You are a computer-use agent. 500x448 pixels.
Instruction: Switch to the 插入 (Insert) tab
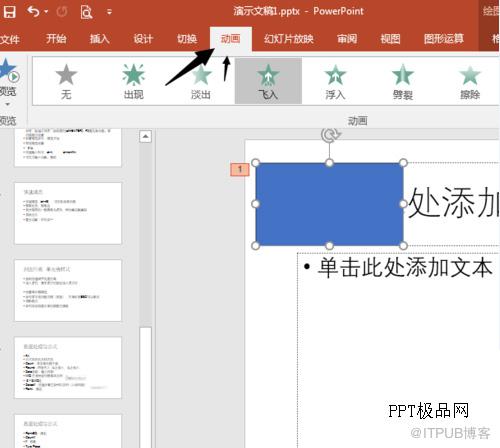pos(100,39)
